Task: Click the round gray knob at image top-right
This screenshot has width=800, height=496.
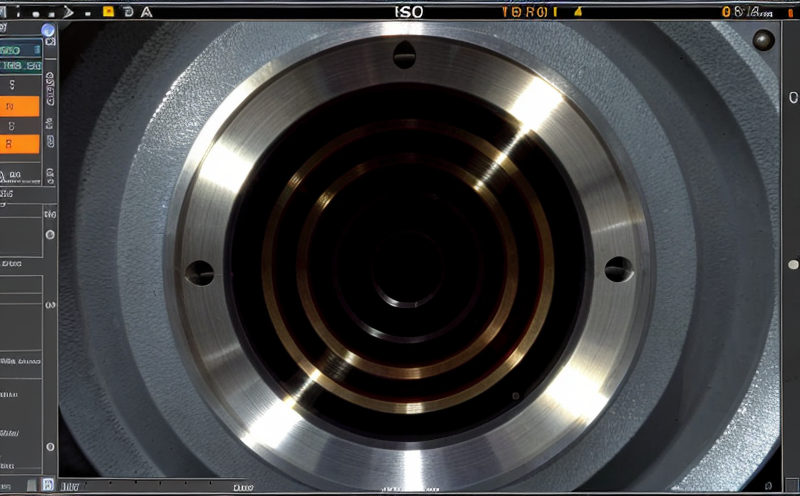Action: (763, 40)
